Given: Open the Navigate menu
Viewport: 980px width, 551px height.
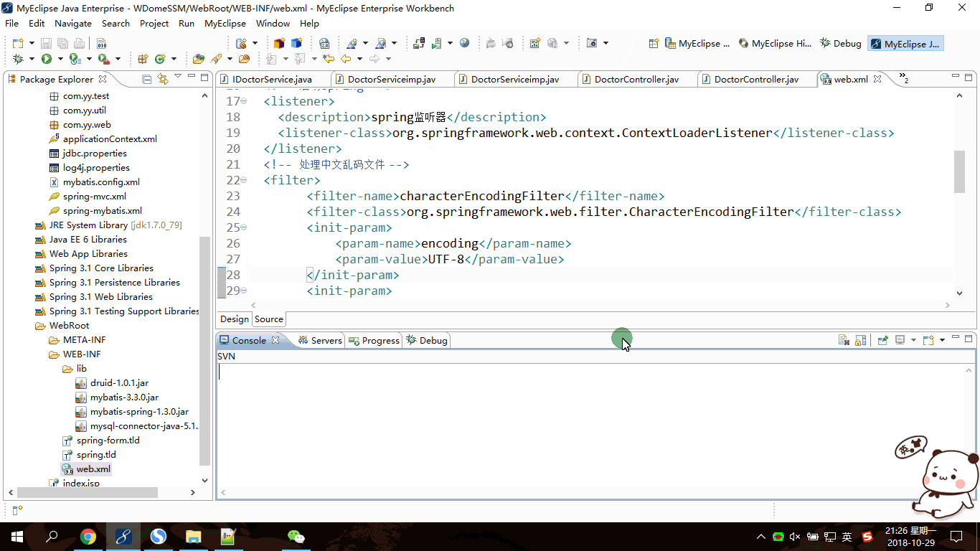Looking at the screenshot, I should tap(72, 23).
